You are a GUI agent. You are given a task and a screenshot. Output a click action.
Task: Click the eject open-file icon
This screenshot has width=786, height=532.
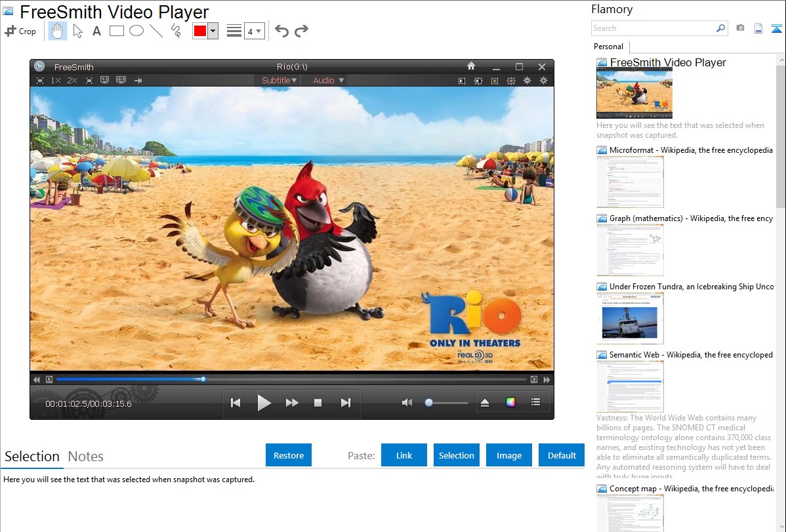(x=485, y=403)
